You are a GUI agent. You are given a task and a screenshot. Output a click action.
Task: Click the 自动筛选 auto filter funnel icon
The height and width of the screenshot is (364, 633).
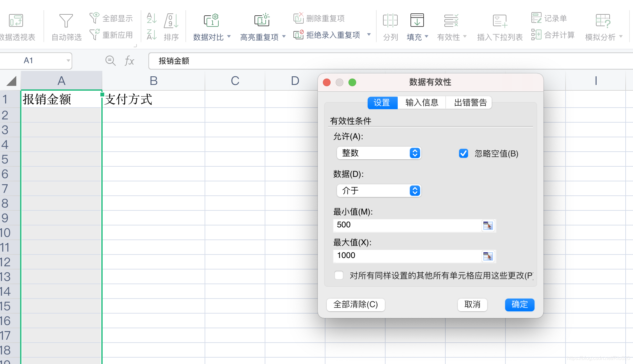point(66,20)
